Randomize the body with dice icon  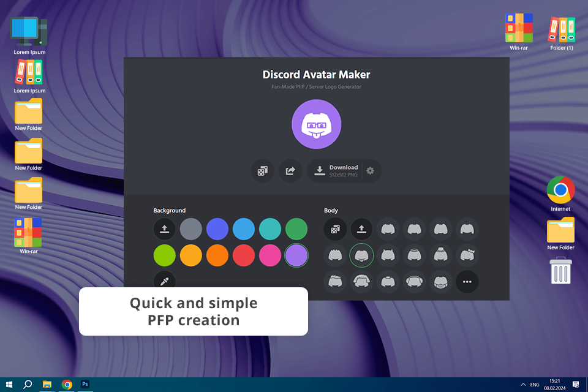click(335, 229)
